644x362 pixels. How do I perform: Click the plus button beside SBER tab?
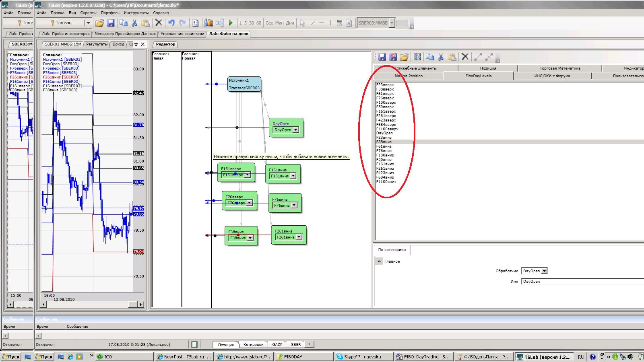pos(309,344)
